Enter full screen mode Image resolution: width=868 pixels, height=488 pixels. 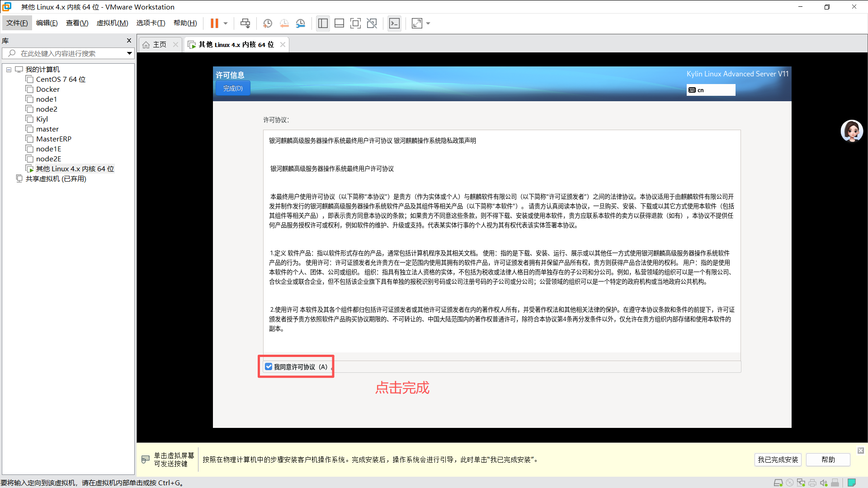pos(356,23)
